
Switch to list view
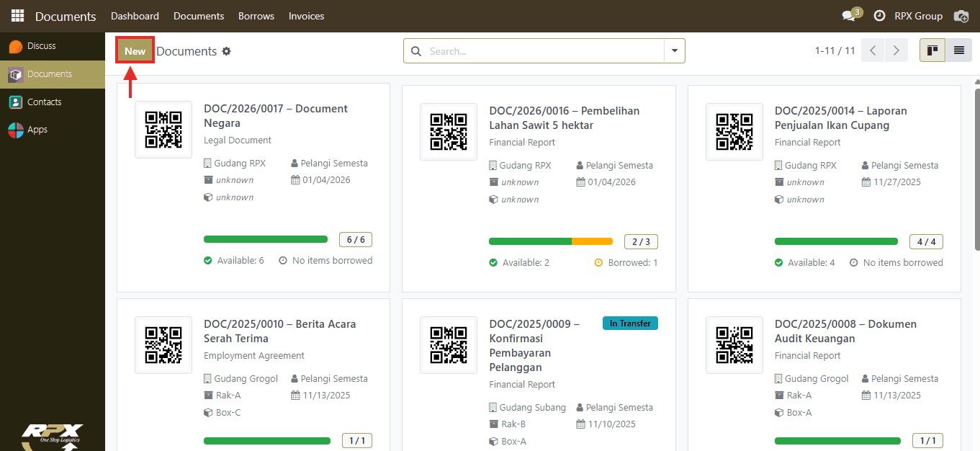point(959,50)
